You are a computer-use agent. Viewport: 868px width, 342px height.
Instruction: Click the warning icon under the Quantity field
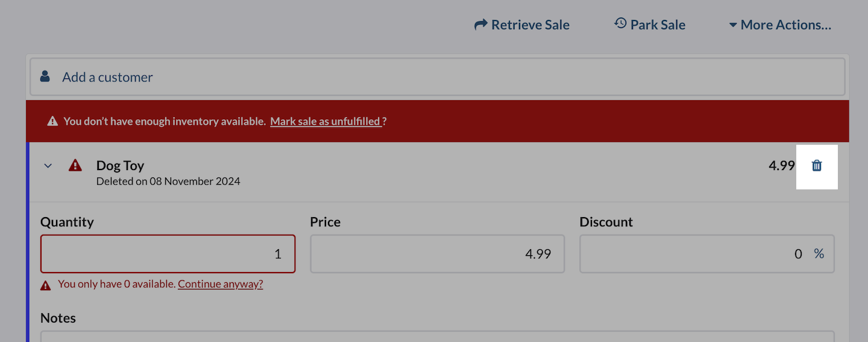[46, 285]
